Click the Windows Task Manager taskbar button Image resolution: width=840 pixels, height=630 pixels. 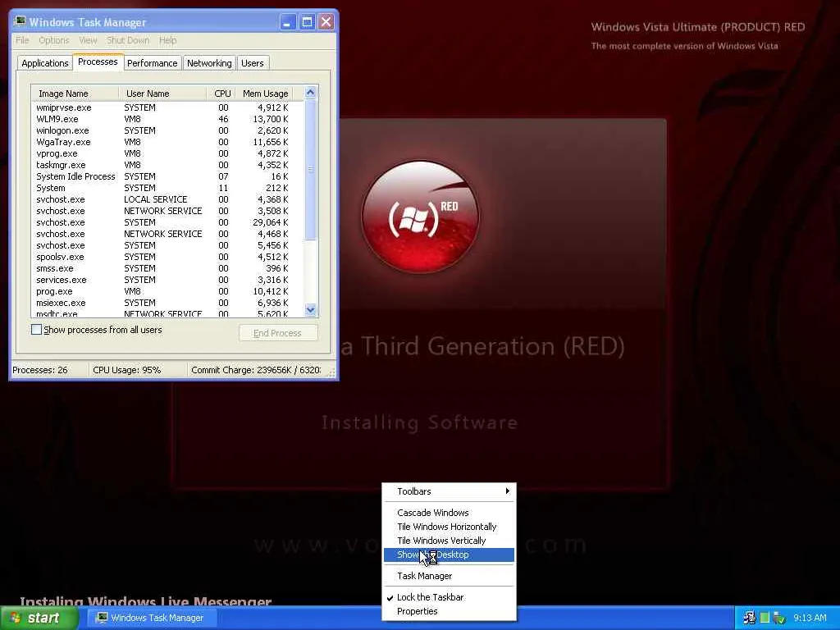149,618
